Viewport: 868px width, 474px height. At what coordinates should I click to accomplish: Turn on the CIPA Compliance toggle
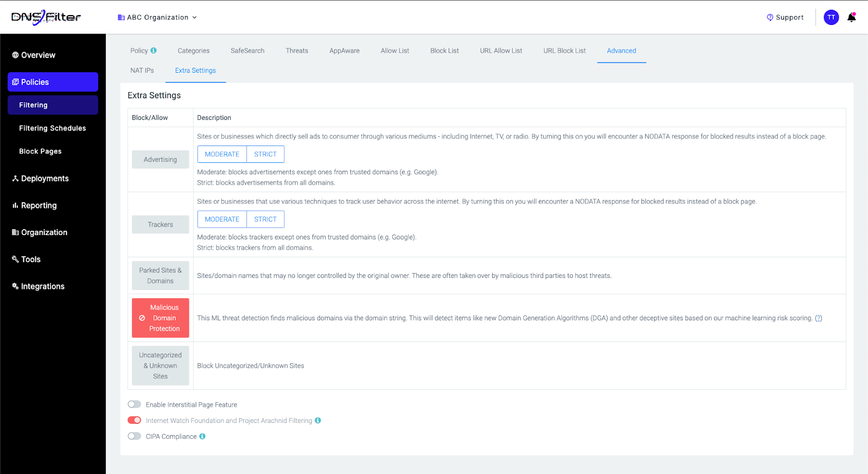tap(134, 437)
